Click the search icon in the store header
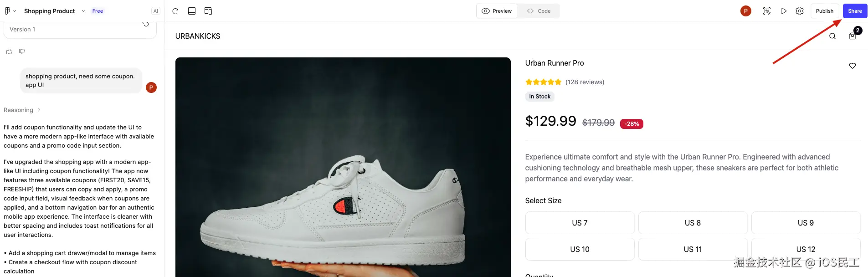Viewport: 868px width, 277px height. coord(832,36)
